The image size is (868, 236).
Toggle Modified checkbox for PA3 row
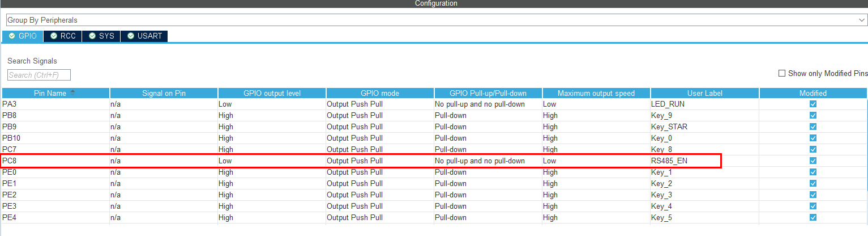pyautogui.click(x=813, y=104)
